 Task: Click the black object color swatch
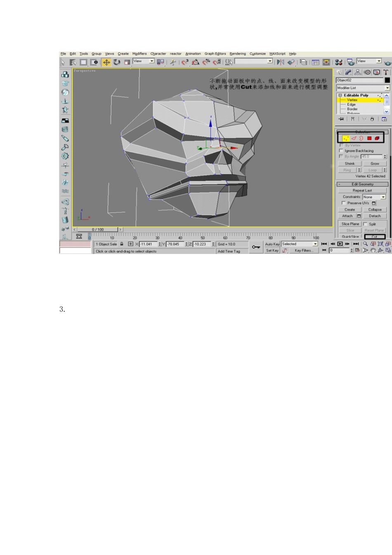click(x=387, y=80)
